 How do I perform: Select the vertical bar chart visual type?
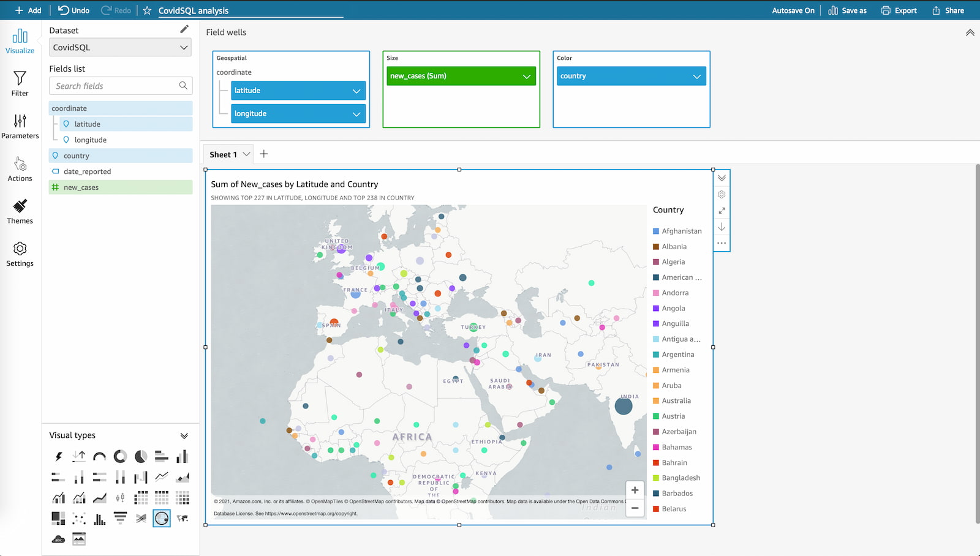pyautogui.click(x=182, y=456)
